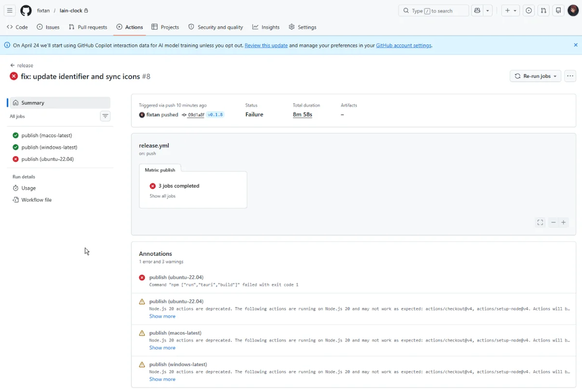Viewport: 582px width, 392px height.
Task: Switch to the Pull requests tab
Action: tap(88, 27)
